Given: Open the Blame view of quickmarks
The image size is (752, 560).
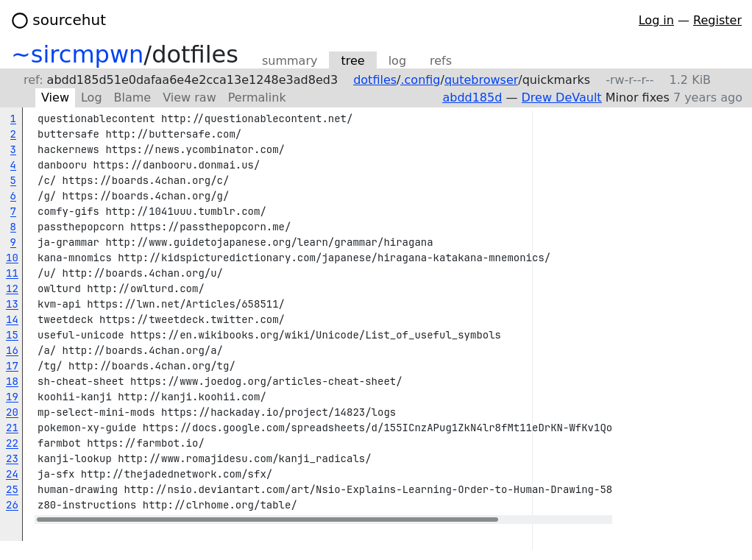Looking at the screenshot, I should (132, 98).
